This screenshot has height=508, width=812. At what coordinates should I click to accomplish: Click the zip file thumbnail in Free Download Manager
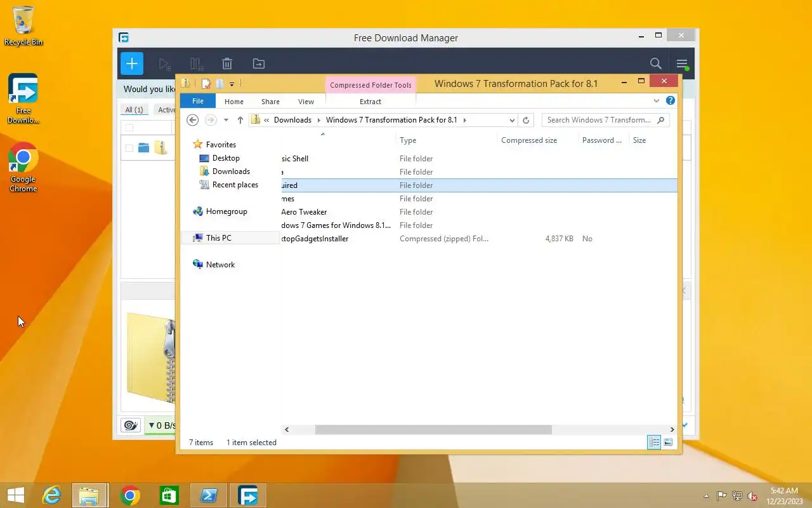point(151,359)
